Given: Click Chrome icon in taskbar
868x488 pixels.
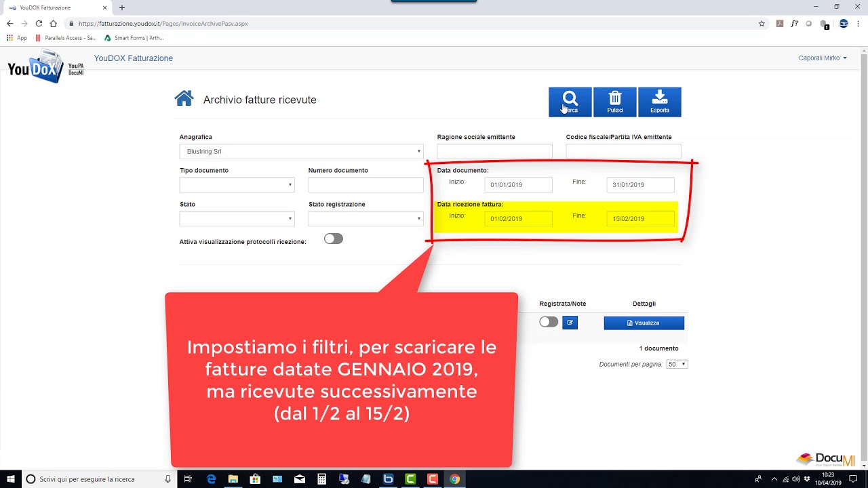Looking at the screenshot, I should coord(454,479).
